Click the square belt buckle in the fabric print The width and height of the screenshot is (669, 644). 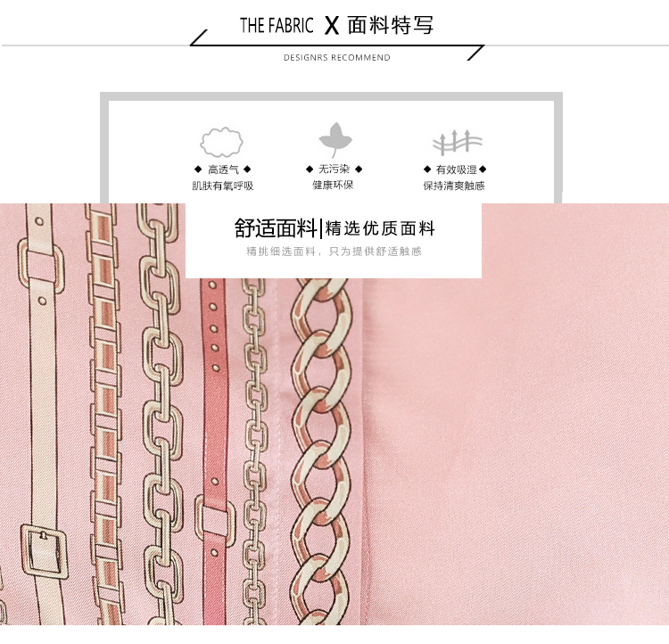coord(45,551)
